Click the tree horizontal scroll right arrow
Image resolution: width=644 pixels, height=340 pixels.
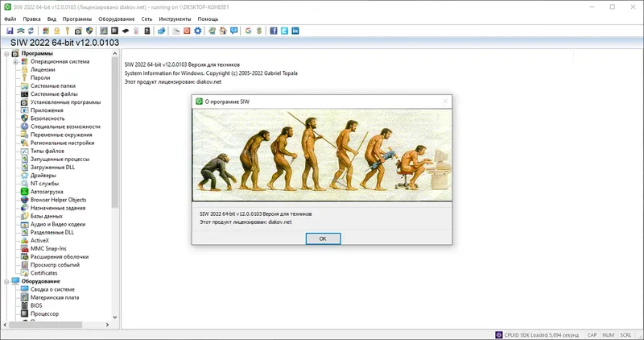click(108, 325)
